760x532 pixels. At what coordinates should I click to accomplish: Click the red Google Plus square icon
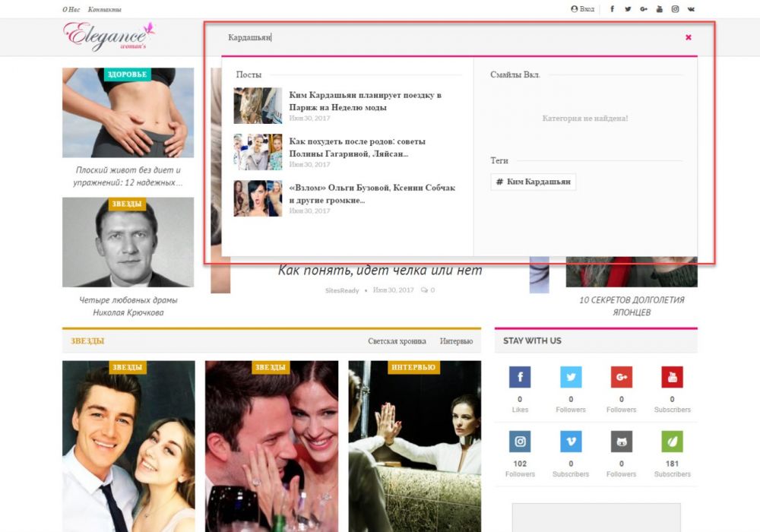621,377
